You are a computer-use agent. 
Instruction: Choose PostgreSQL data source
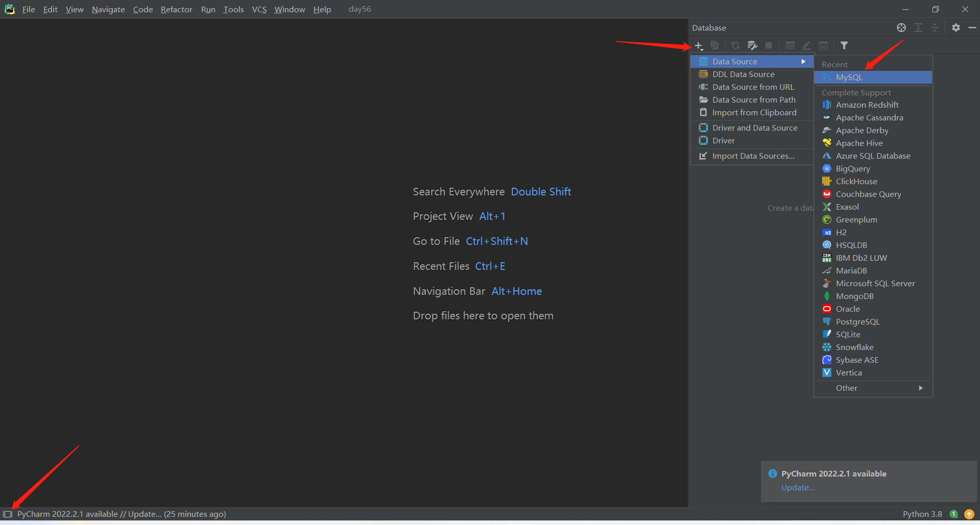[873, 321]
